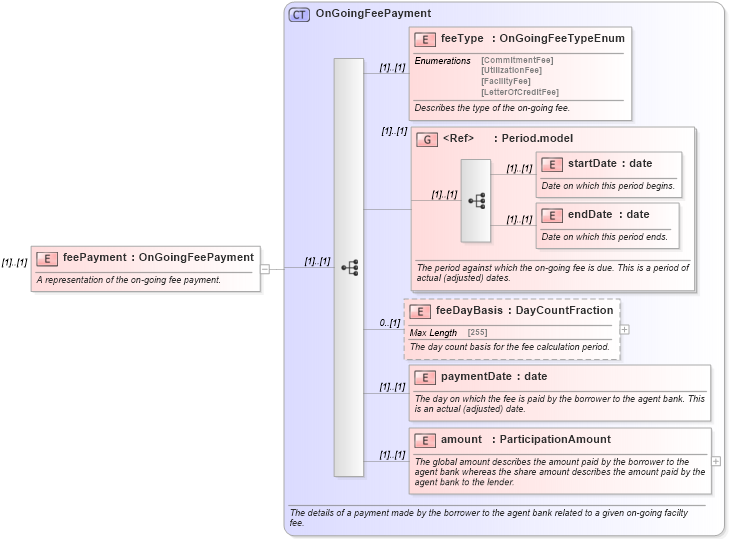Select feePayment : OnGoingFeePayment label
This screenshot has height=539, width=729.
(x=159, y=257)
